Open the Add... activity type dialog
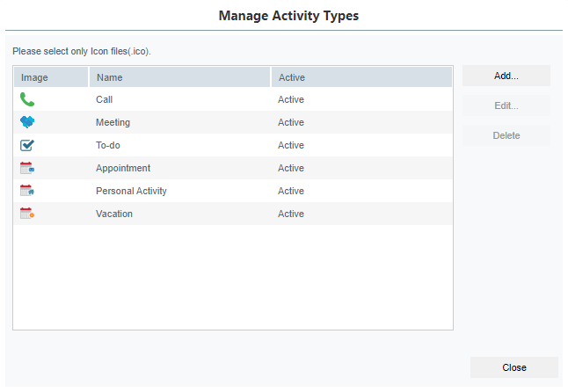The height and width of the screenshot is (392, 568). tap(506, 76)
